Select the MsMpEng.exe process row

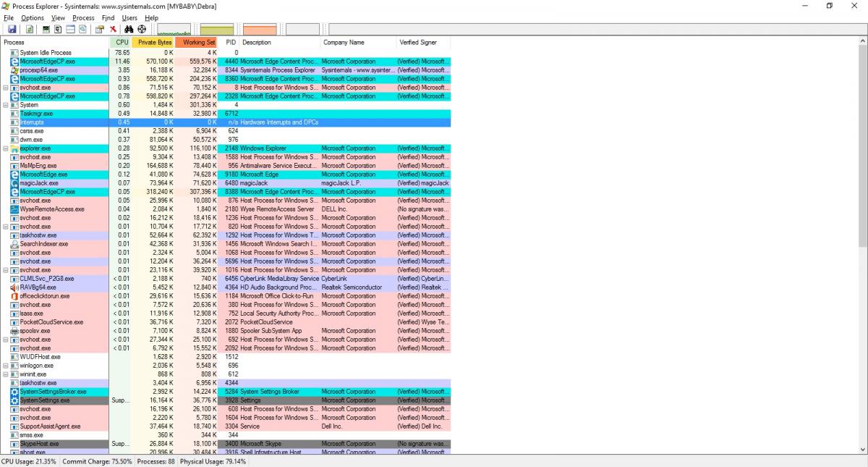(x=226, y=166)
